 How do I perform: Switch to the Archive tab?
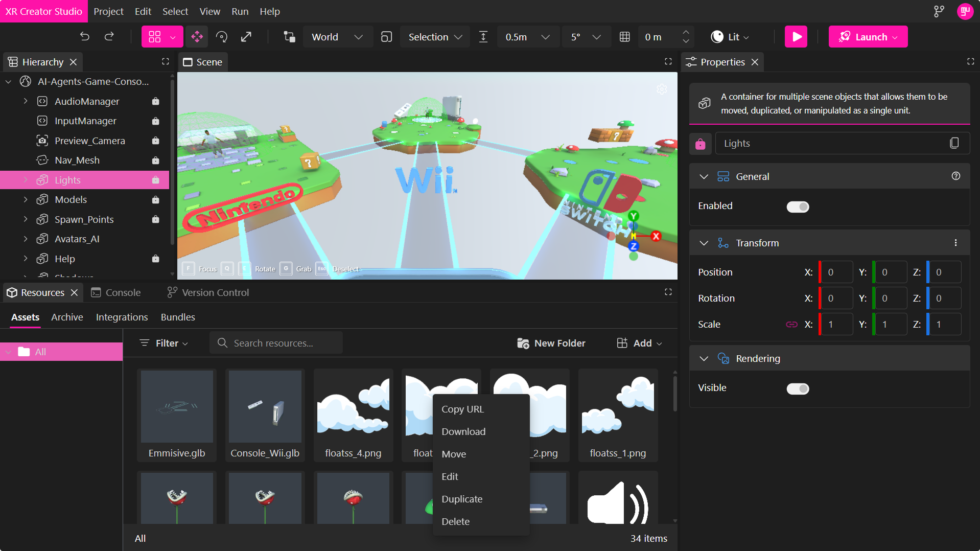pyautogui.click(x=67, y=317)
